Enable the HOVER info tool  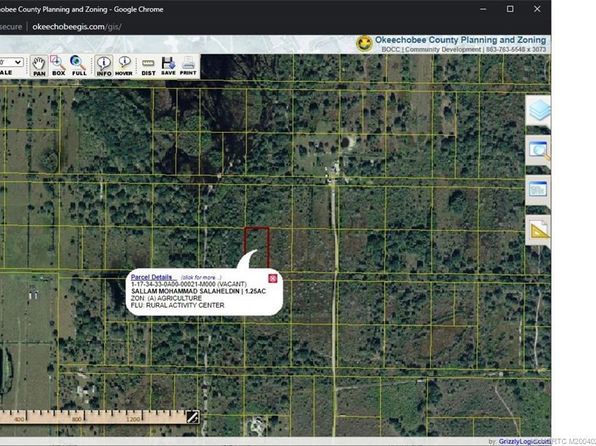point(124,66)
